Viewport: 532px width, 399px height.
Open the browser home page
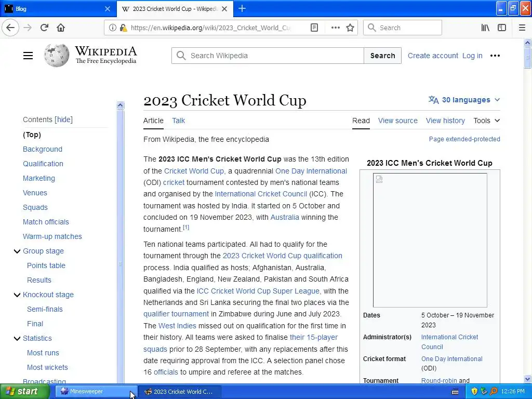[61, 28]
